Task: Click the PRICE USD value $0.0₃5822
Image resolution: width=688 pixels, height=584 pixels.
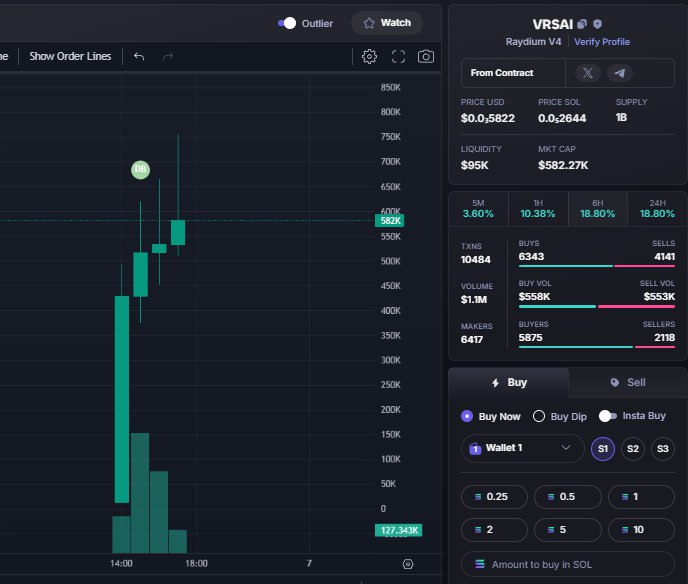Action: (487, 118)
